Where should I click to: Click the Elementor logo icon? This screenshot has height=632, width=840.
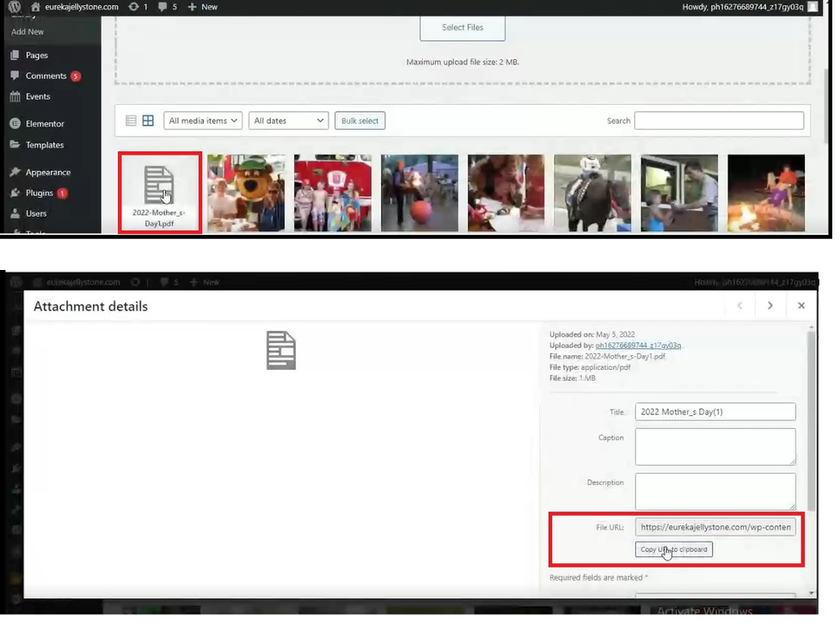15,123
